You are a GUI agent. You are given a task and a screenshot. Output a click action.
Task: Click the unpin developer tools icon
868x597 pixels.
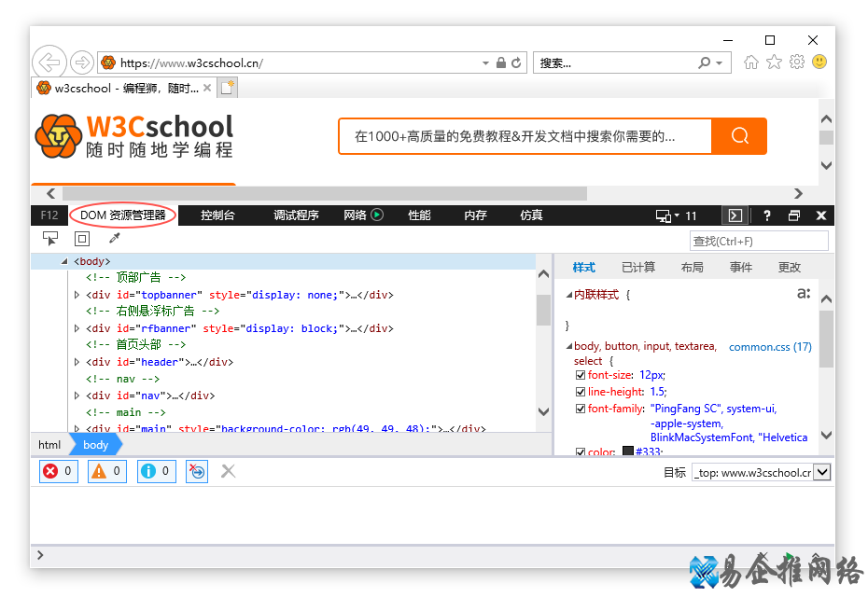[794, 215]
